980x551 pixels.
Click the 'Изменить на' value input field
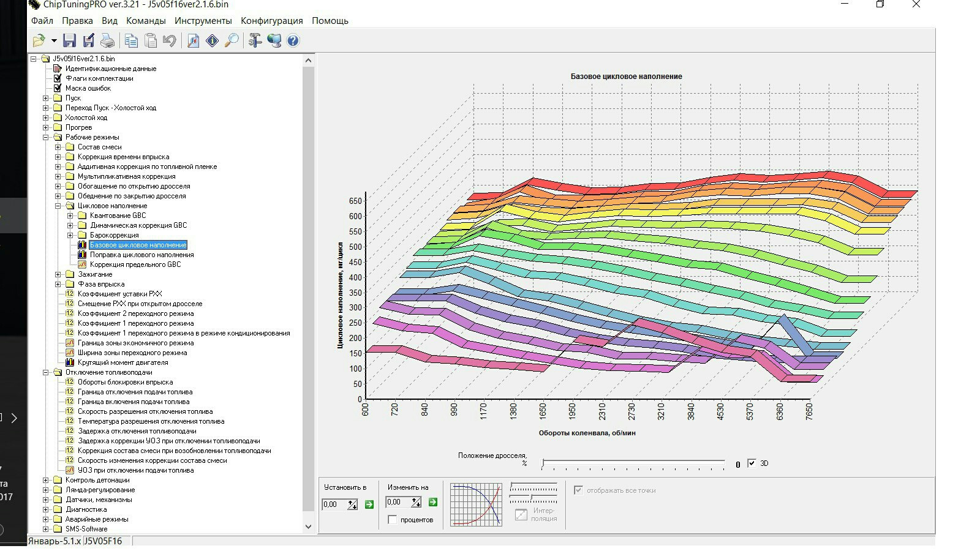click(398, 503)
